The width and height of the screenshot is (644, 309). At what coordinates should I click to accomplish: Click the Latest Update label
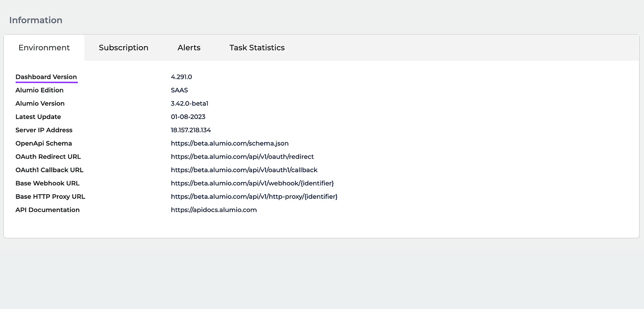tap(38, 117)
